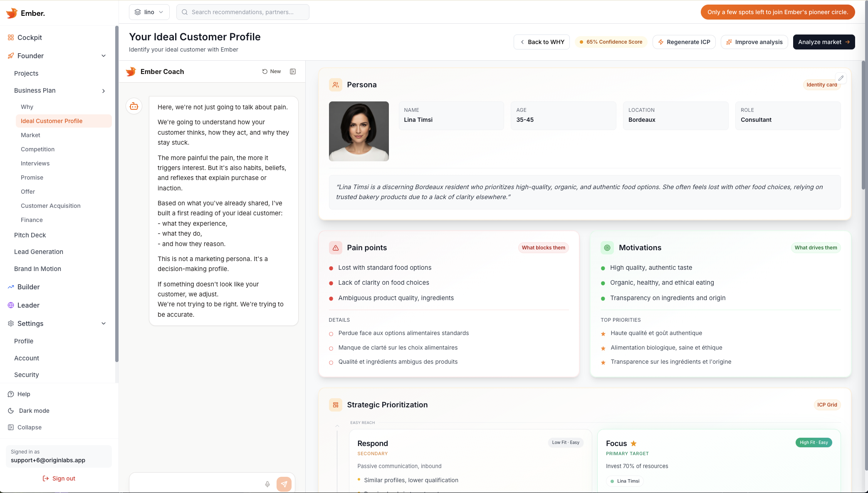Click the Leader globe icon
This screenshot has height=493, width=868.
click(x=10, y=305)
